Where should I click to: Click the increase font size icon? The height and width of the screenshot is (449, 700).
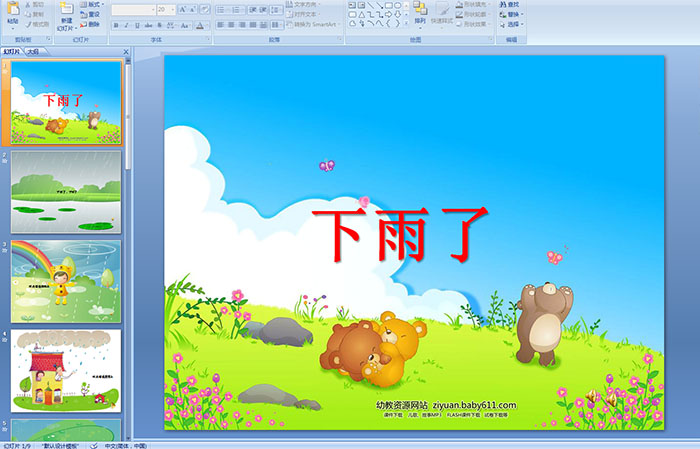point(184,9)
